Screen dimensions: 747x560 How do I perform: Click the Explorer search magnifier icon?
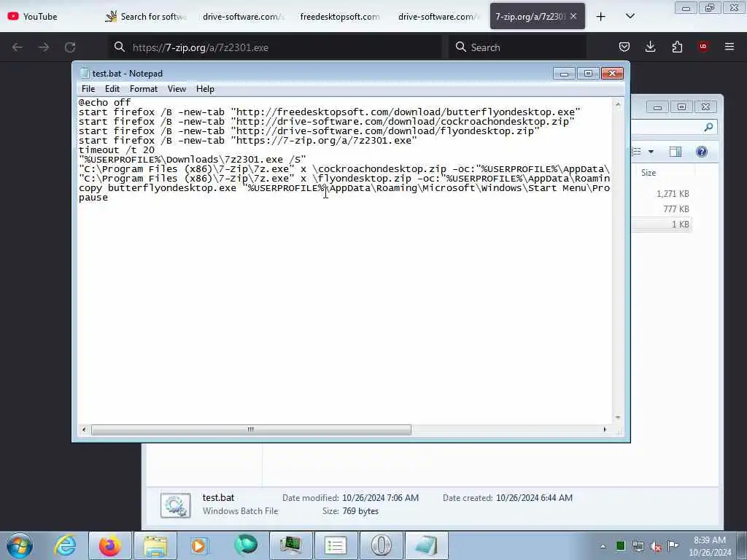tap(708, 127)
